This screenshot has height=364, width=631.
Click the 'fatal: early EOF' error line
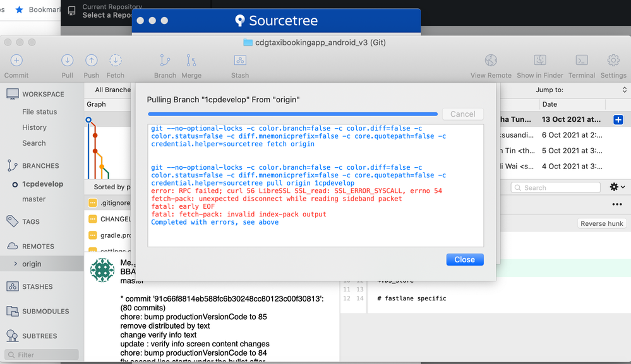point(183,206)
